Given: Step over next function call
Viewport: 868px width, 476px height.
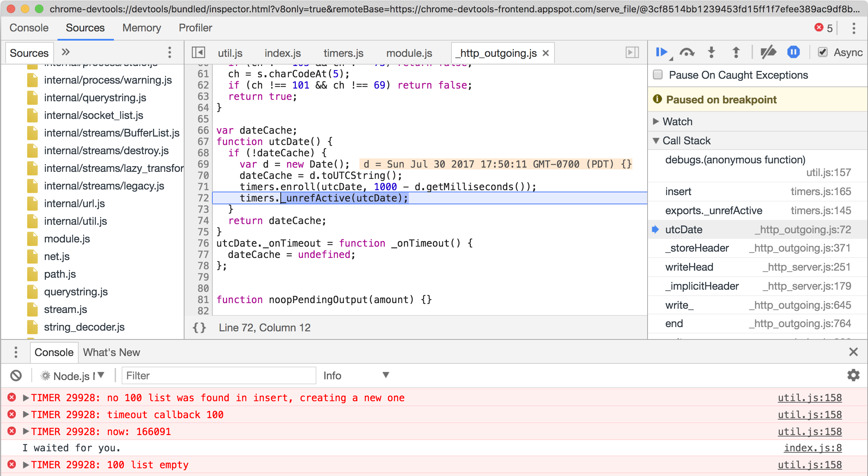Looking at the screenshot, I should point(687,53).
